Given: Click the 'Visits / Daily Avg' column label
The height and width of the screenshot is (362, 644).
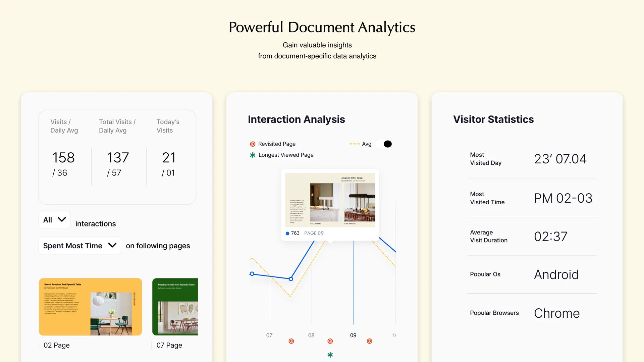Looking at the screenshot, I should click(64, 126).
